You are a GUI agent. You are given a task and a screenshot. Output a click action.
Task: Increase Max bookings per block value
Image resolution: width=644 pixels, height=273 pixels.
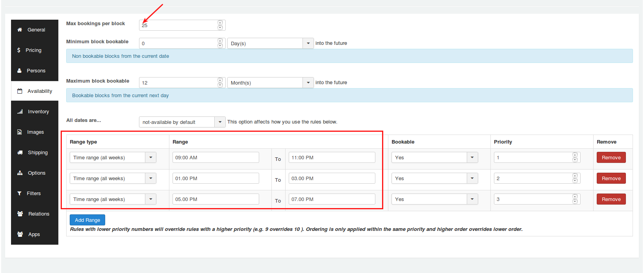pyautogui.click(x=220, y=23)
